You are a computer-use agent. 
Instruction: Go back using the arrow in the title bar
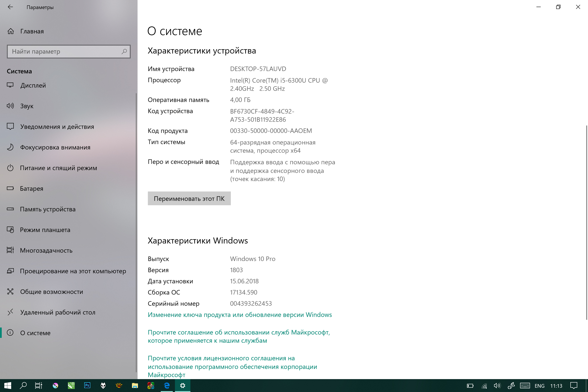tap(10, 7)
